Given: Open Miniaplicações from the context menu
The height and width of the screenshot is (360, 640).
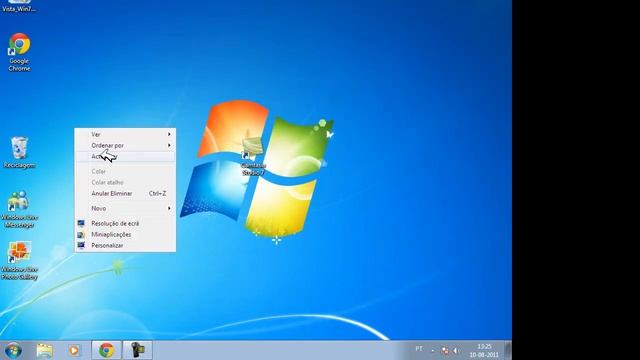Looking at the screenshot, I should (125, 234).
